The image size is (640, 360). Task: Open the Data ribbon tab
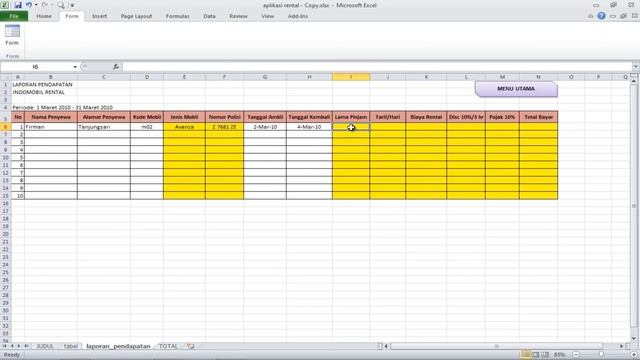209,16
